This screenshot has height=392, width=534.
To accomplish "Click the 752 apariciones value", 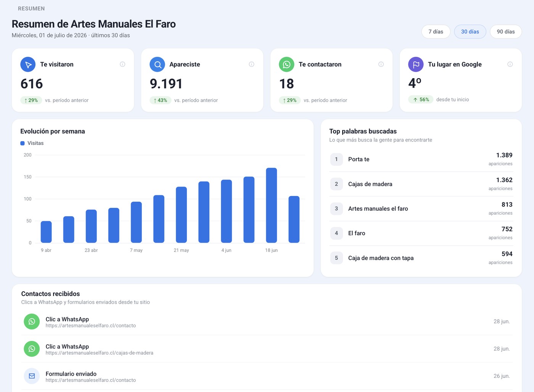I will coord(507,229).
